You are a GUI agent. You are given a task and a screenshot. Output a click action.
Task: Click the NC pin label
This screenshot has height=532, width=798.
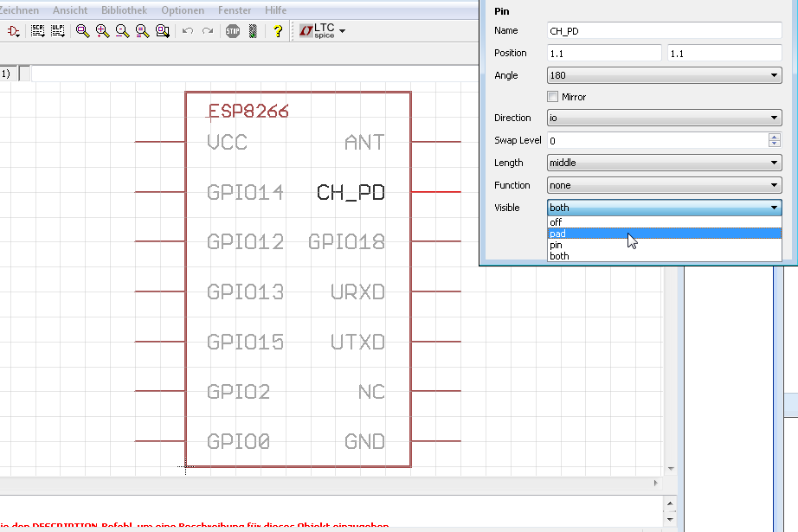[371, 392]
